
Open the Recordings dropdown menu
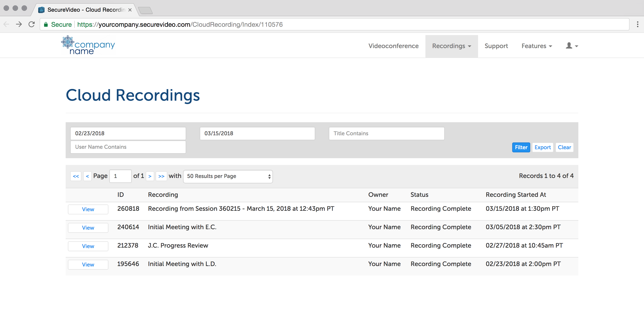pos(452,46)
